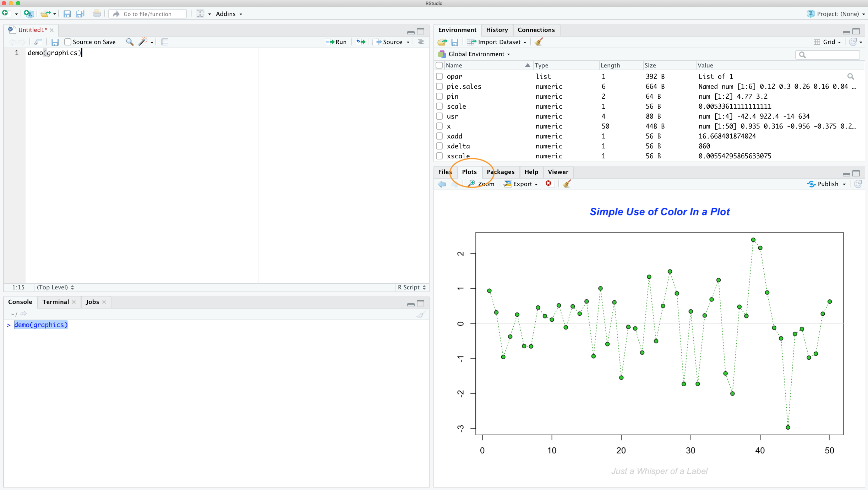
Task: Click the Go to file/function input field
Action: (x=148, y=13)
